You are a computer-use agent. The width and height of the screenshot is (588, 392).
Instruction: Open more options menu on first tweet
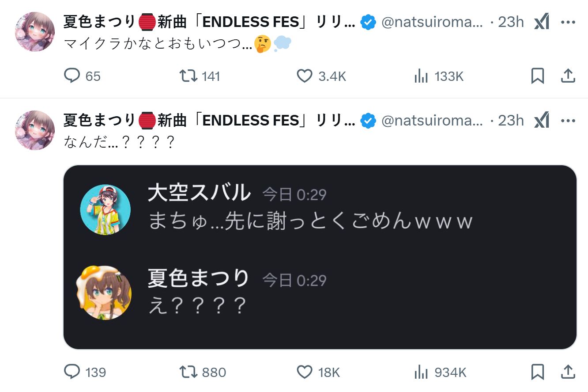coord(568,22)
